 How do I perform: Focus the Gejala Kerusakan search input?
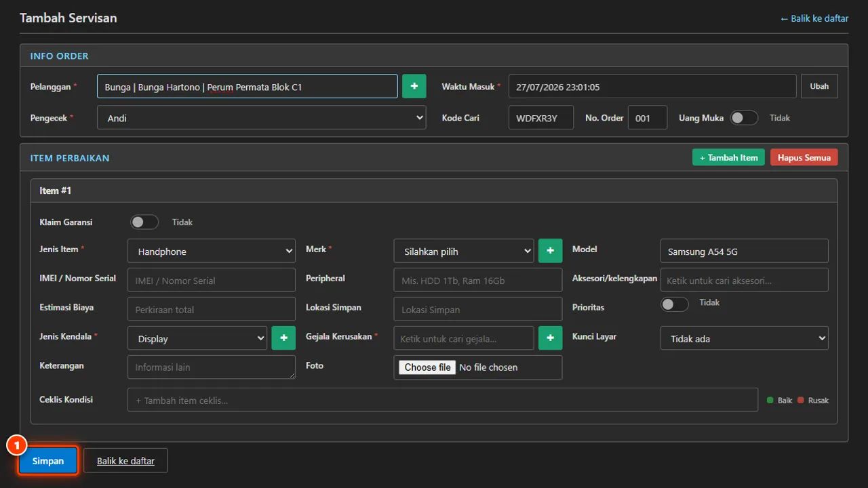tap(464, 338)
